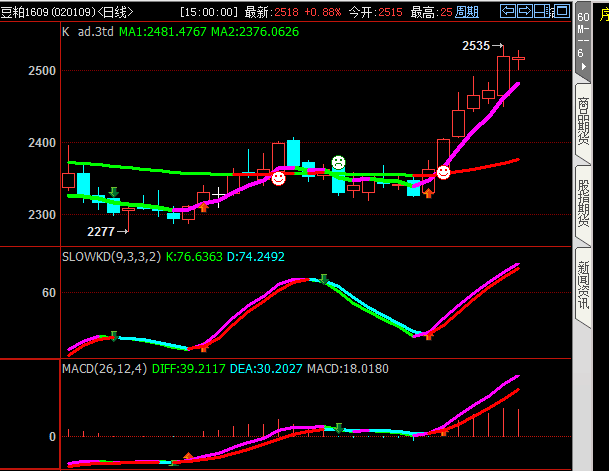Image resolution: width=609 pixels, height=471 pixels.
Task: Click the 今开:2515 open price
Action: point(376,12)
